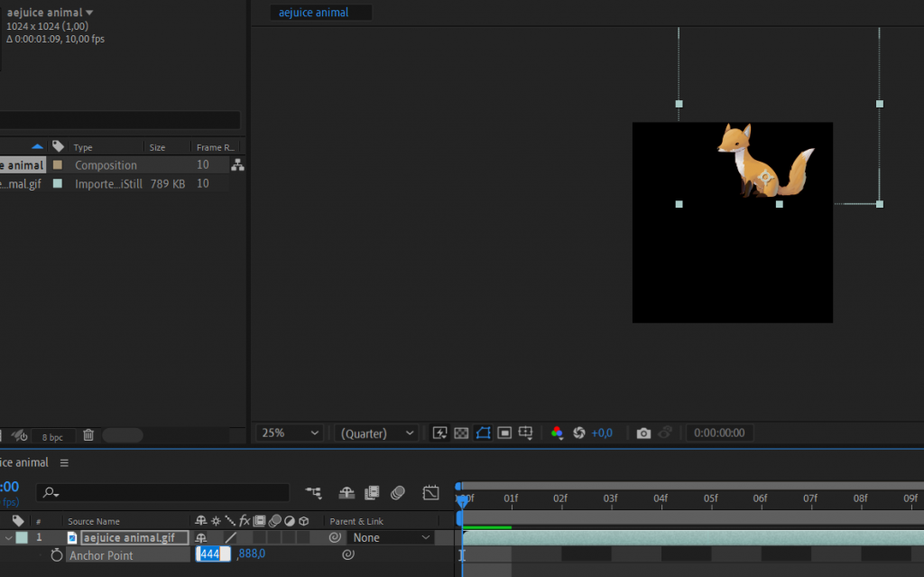
Task: Edit the Anchor Point X value field
Action: [x=213, y=554]
